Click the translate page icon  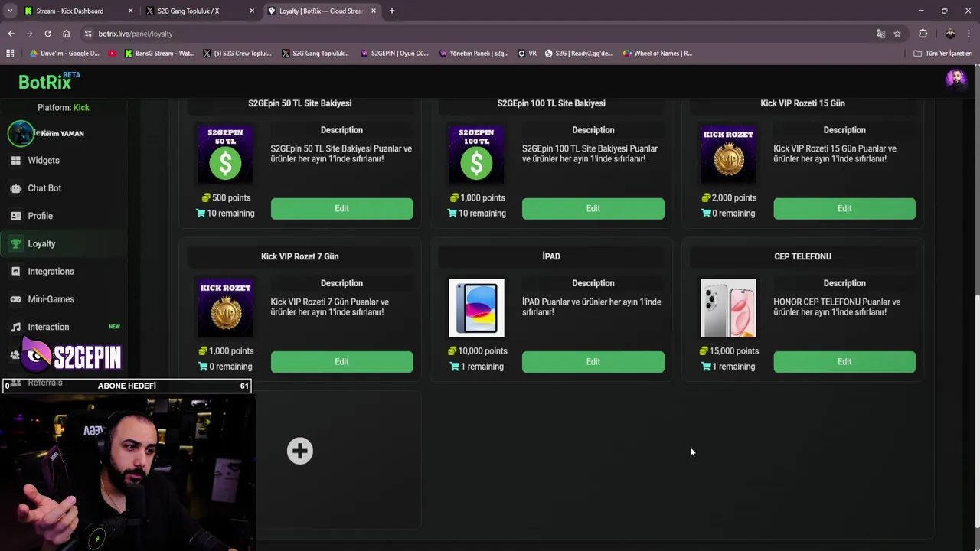coord(880,34)
